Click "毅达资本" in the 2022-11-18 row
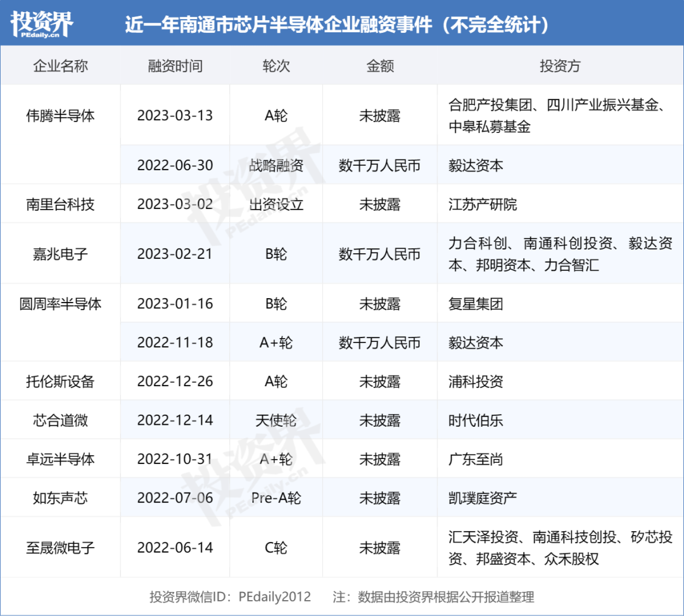 pos(476,343)
